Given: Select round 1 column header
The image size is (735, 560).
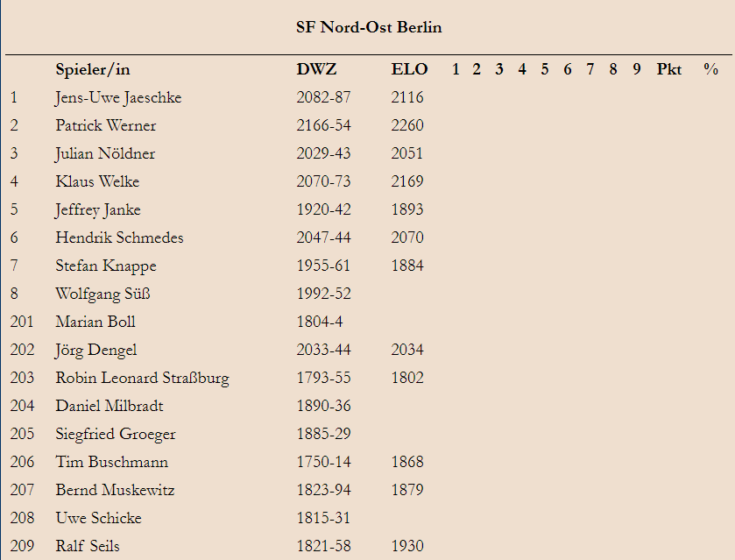Looking at the screenshot, I should [x=456, y=69].
